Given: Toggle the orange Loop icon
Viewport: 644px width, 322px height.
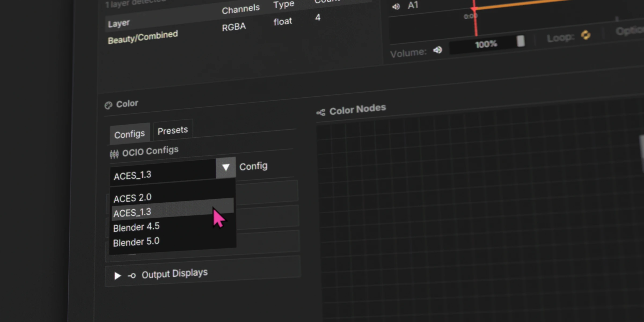Looking at the screenshot, I should tap(586, 35).
